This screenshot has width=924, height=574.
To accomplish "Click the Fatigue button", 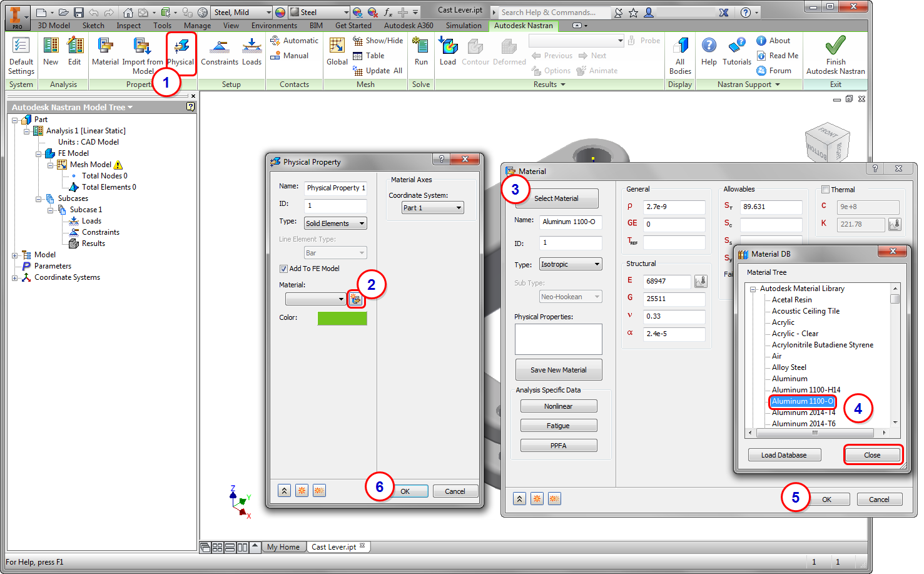I will pos(559,426).
